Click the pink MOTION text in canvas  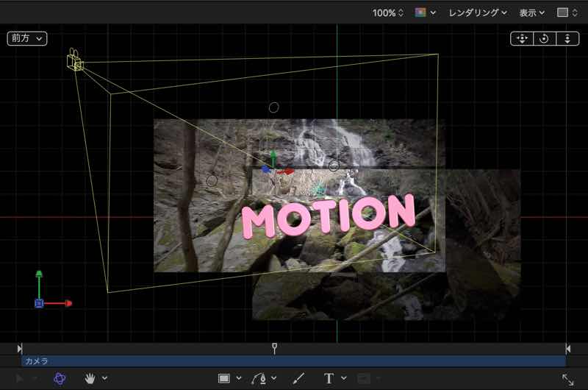point(328,216)
